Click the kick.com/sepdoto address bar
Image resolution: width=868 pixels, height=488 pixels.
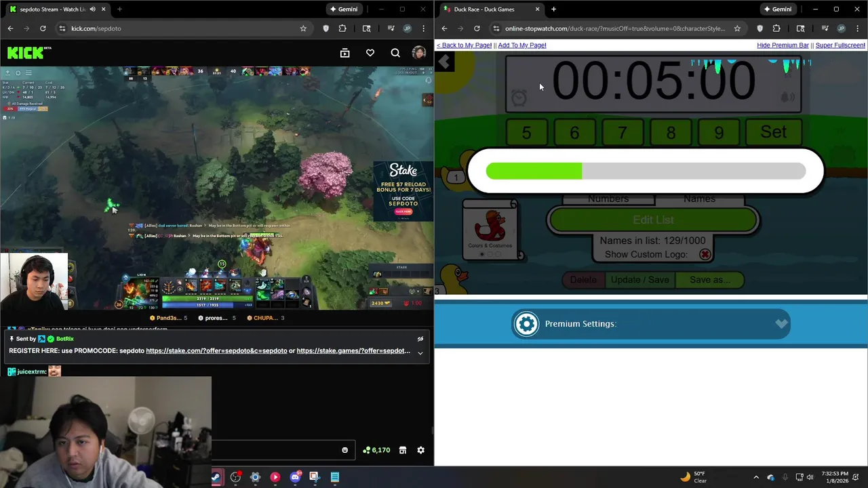point(183,28)
